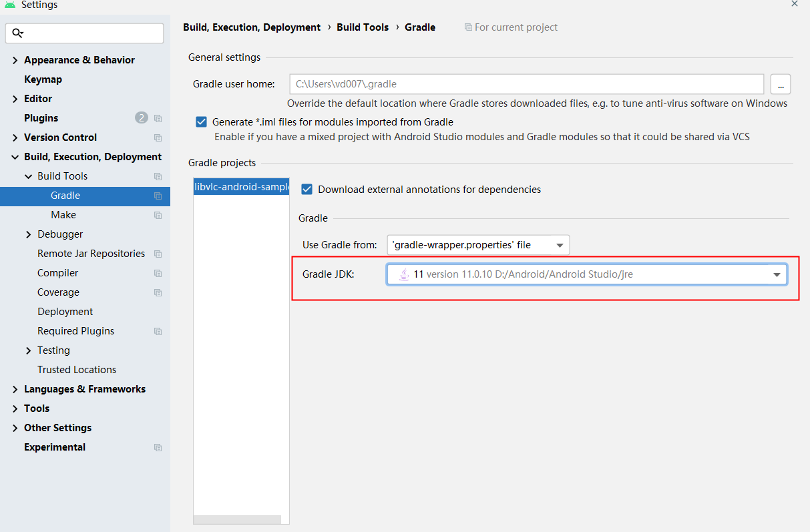This screenshot has height=532, width=810.
Task: Toggle Generate *.iml files checkbox
Action: coord(201,122)
